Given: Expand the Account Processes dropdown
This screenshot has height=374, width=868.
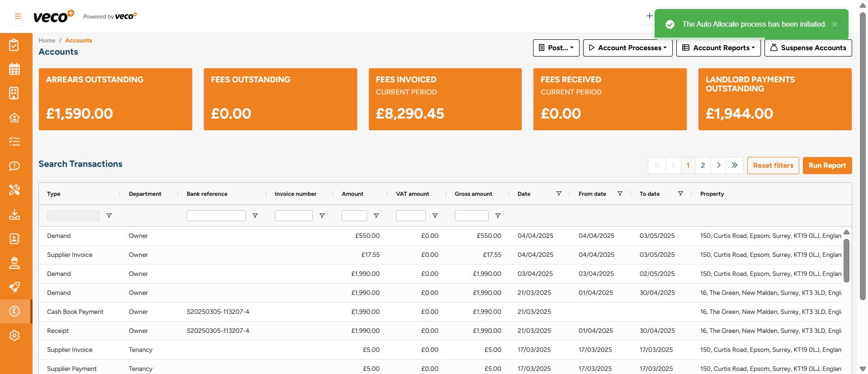Looking at the screenshot, I should pyautogui.click(x=627, y=48).
